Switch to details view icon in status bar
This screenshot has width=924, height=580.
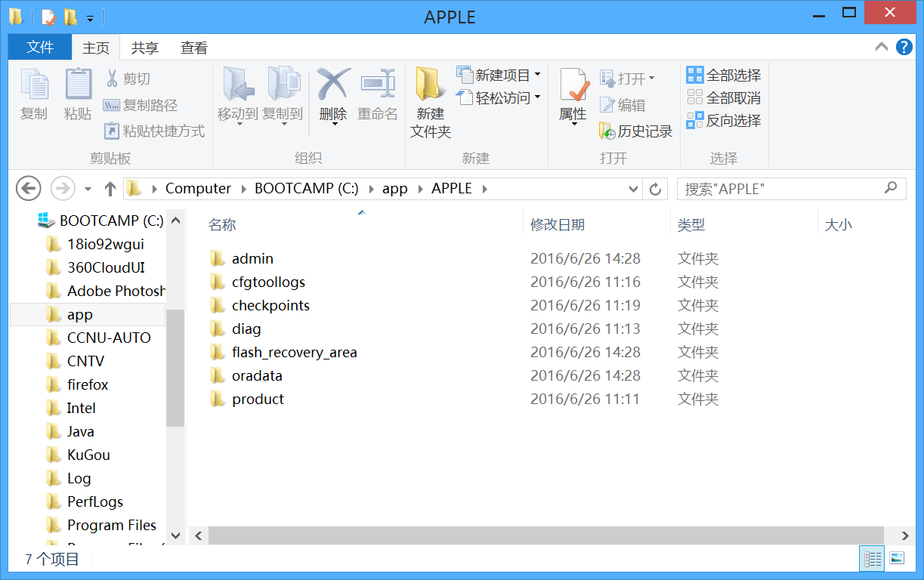873,559
